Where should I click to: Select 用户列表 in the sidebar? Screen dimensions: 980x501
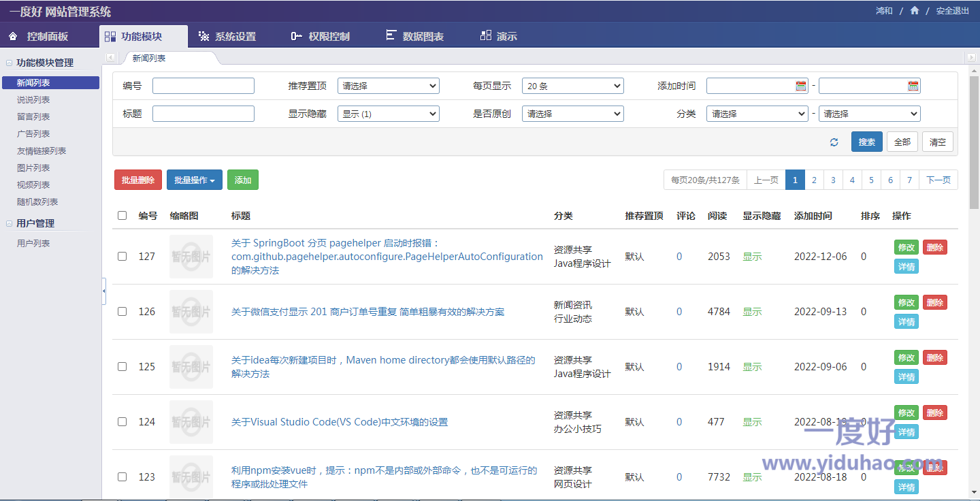[x=33, y=244]
